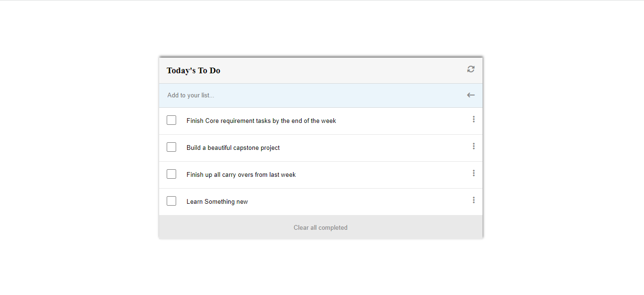Open three-dot menu for Core requirement task

tap(474, 120)
